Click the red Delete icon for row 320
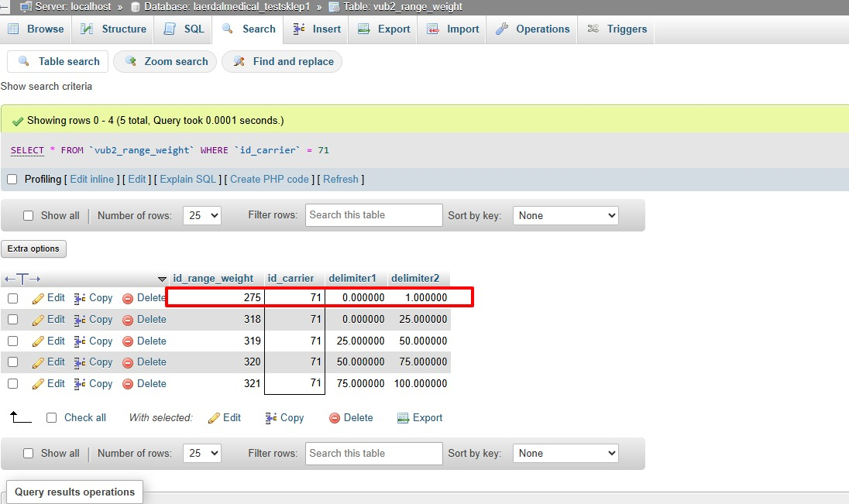849x504 pixels. (128, 362)
